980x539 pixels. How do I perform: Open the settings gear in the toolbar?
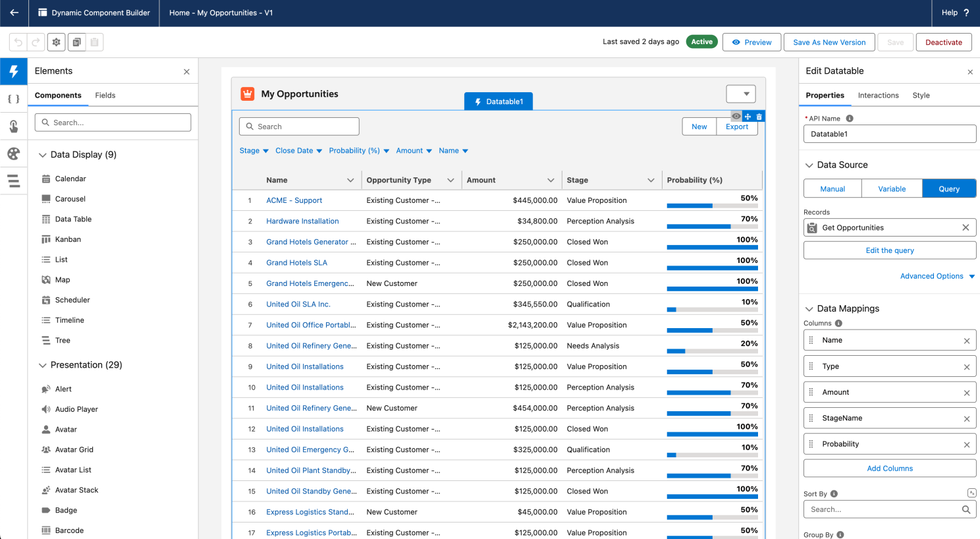(x=57, y=42)
